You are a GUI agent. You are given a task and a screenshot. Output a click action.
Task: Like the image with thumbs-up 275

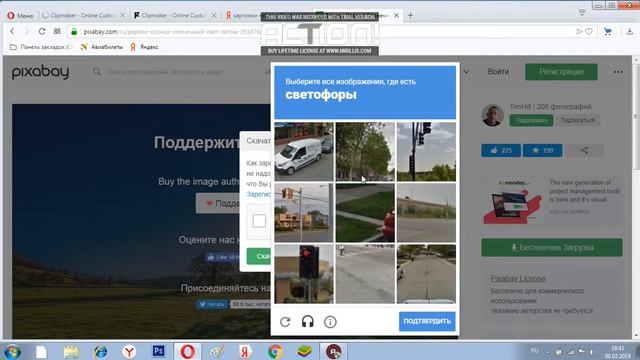[x=501, y=151]
